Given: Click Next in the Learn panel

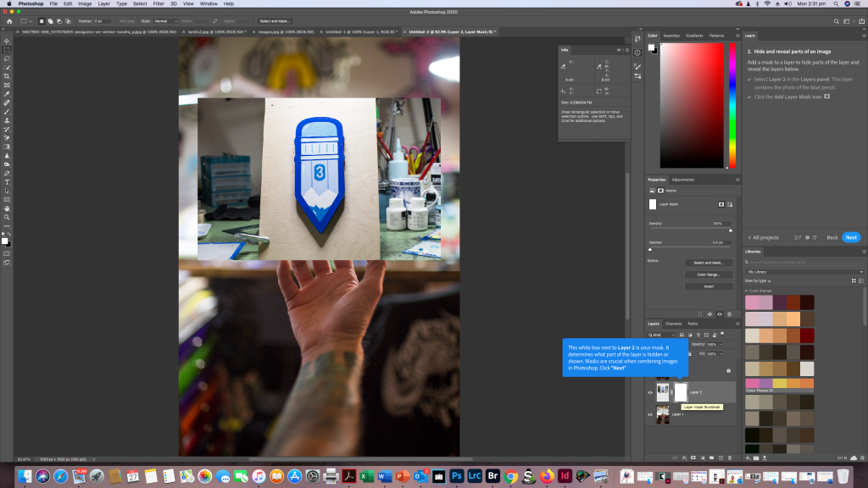Looking at the screenshot, I should pyautogui.click(x=851, y=237).
